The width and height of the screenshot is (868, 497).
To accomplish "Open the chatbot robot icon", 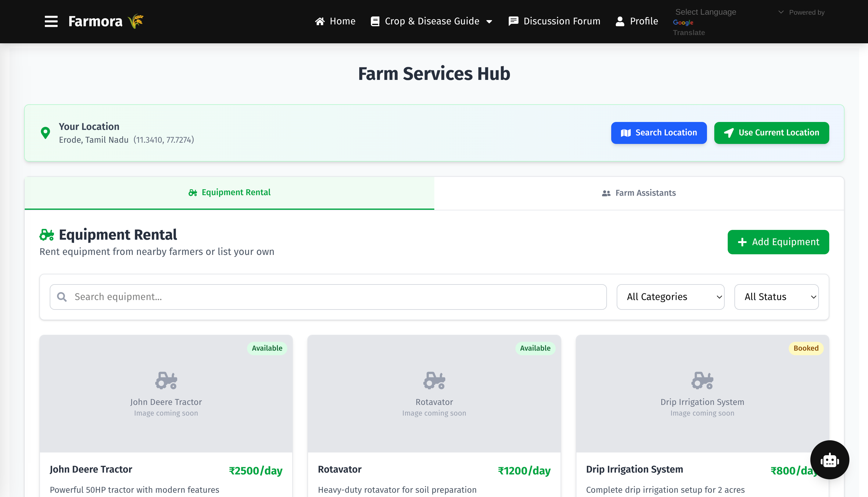I will pos(830,460).
